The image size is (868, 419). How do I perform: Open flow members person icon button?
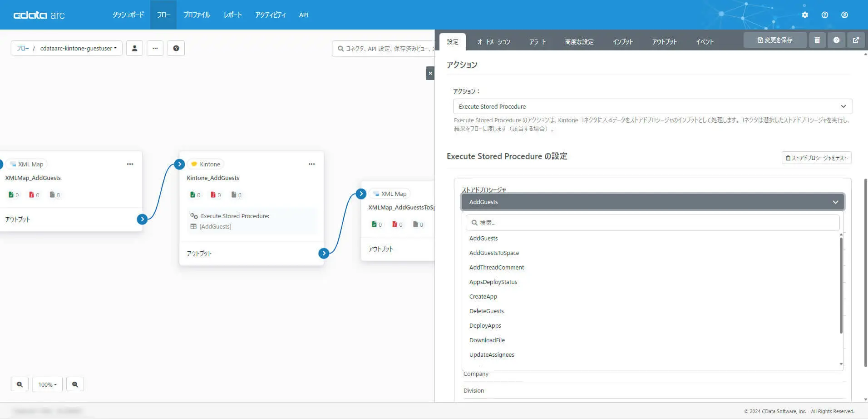click(134, 48)
